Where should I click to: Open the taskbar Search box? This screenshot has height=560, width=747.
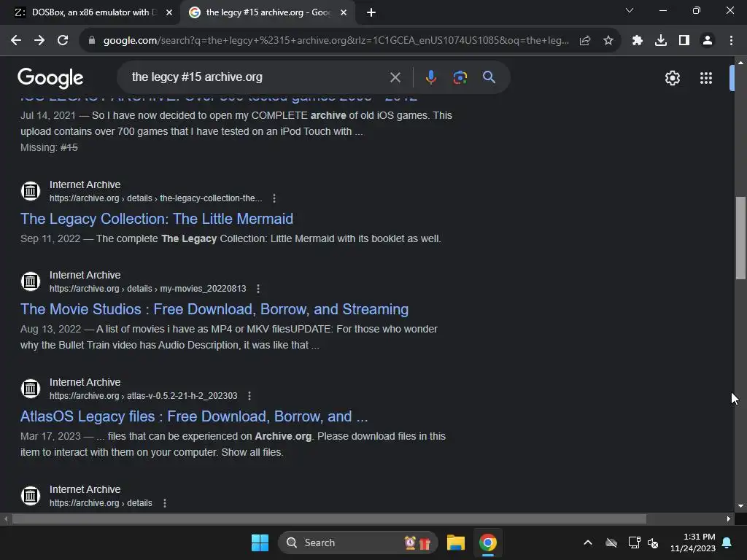click(357, 542)
